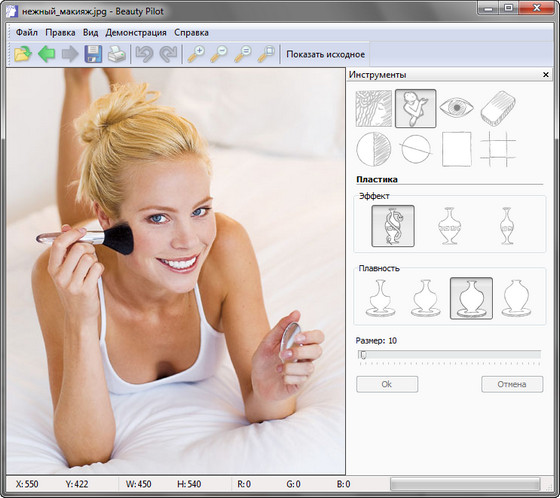Confirm changes with the Ok button

pyautogui.click(x=387, y=384)
